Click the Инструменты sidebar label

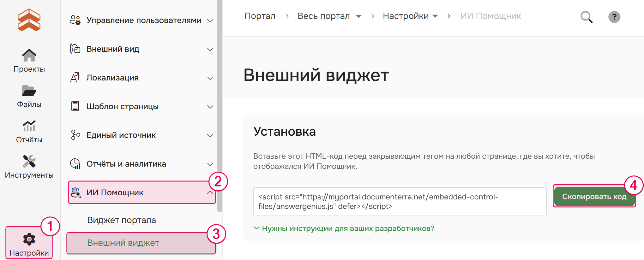coord(29,175)
